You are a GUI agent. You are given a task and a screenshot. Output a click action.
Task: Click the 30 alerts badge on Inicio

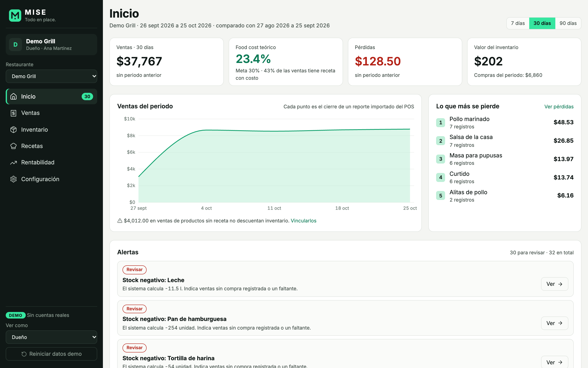[87, 96]
